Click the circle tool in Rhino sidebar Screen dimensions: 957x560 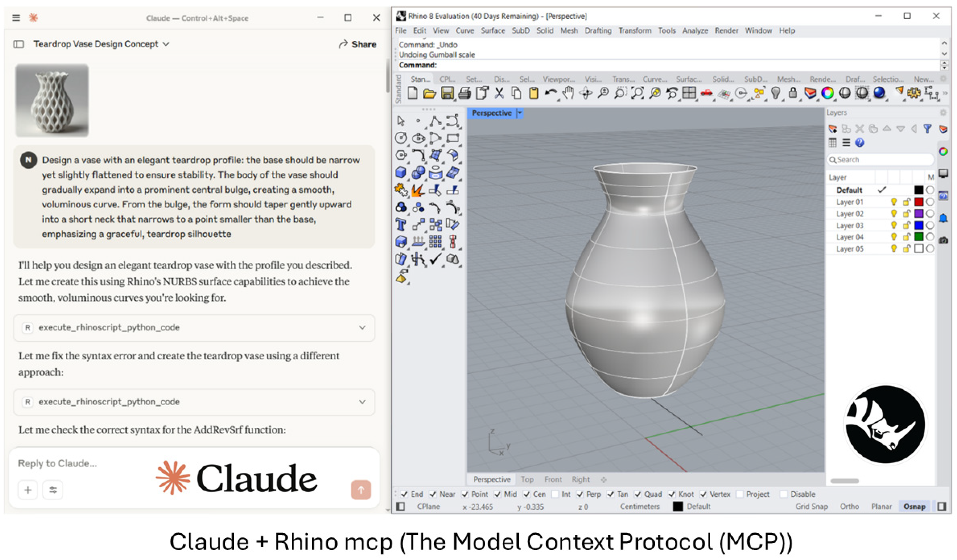[401, 138]
